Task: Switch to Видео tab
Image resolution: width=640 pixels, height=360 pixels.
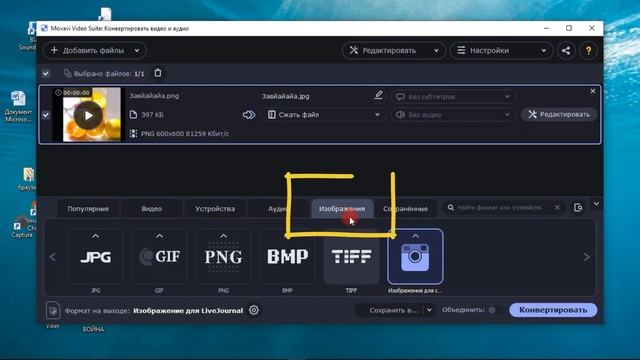Action: click(151, 209)
